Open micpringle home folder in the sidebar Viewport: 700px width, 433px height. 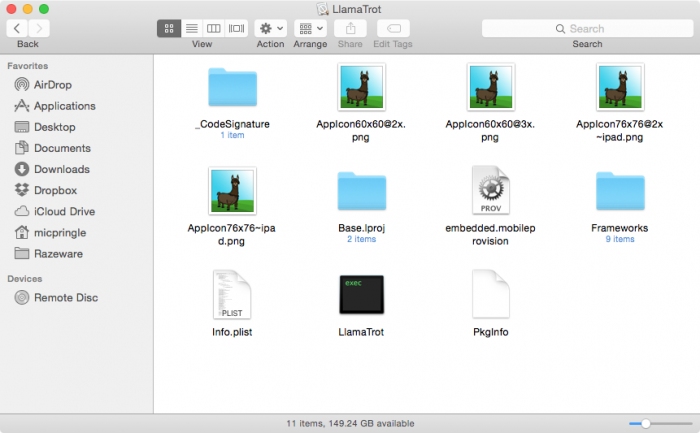(50, 233)
